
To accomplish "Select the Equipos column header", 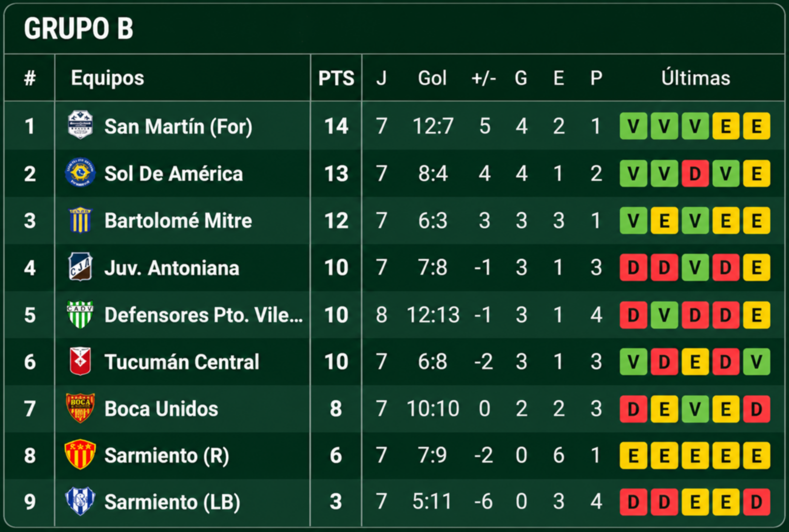I will pos(107,78).
